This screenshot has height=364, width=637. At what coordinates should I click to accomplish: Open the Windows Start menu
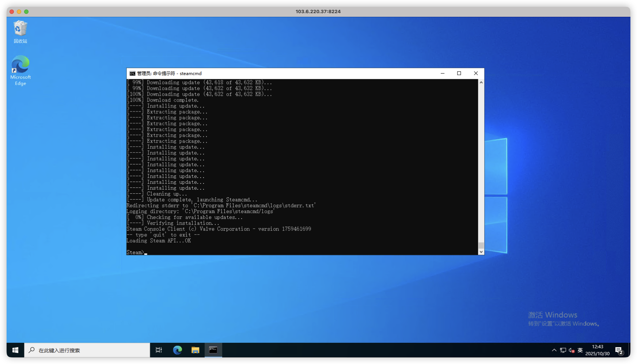(x=15, y=350)
